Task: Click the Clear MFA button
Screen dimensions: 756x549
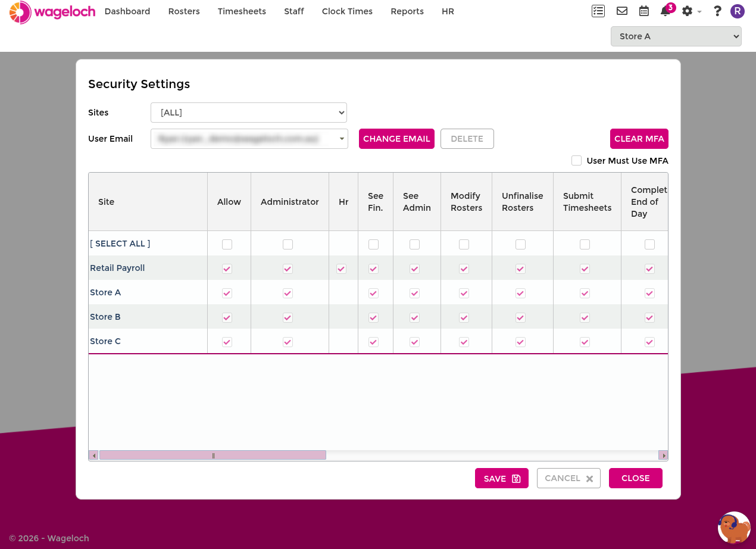Action: point(639,139)
